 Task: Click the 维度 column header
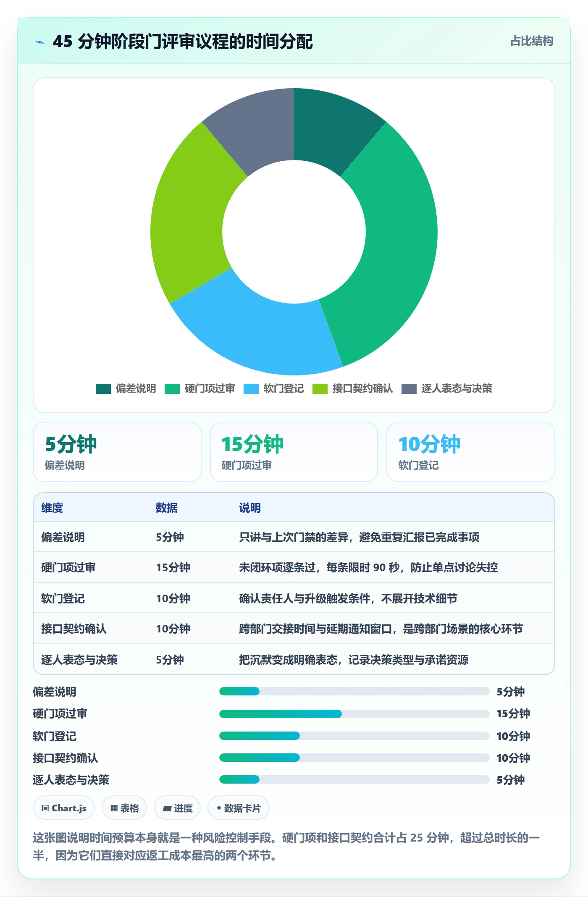point(52,508)
